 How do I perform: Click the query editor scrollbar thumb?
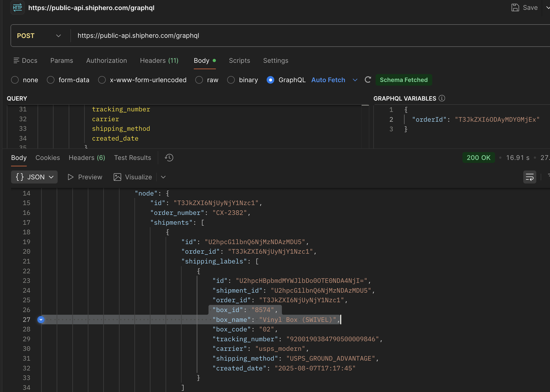click(x=365, y=105)
